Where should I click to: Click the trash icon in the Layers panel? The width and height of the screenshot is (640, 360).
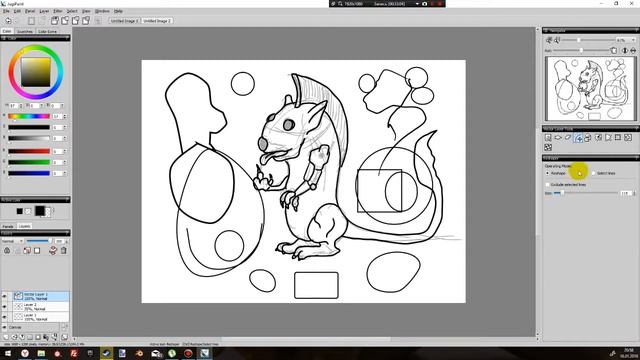(x=63, y=251)
